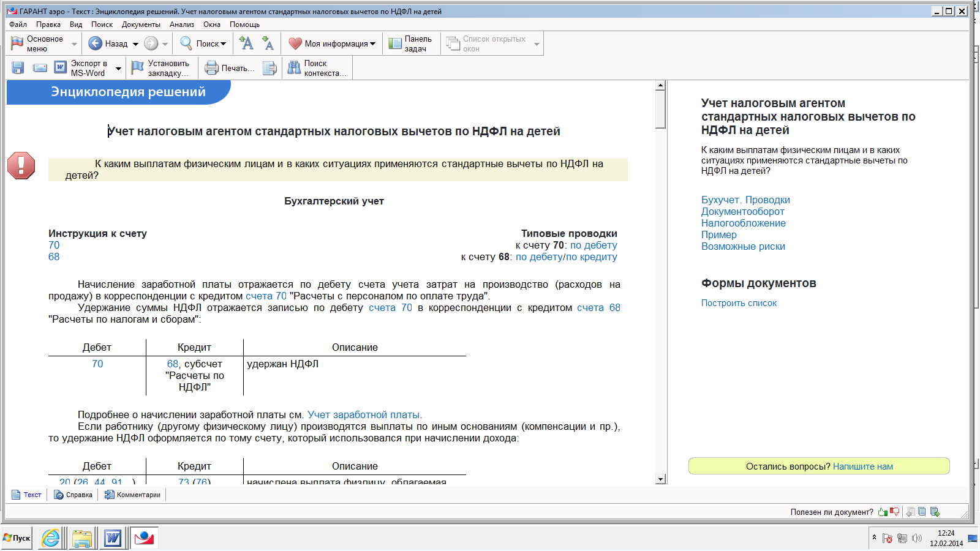Open the Налогообложение sidebar link
Screen dimensions: 980x551
[x=744, y=223]
